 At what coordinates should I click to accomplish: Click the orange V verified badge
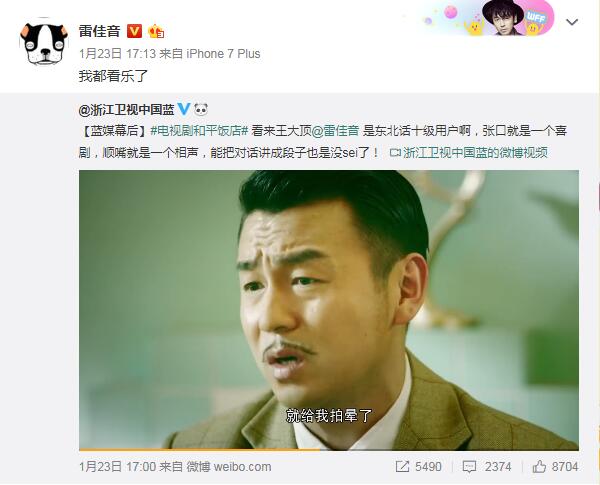pyautogui.click(x=134, y=31)
